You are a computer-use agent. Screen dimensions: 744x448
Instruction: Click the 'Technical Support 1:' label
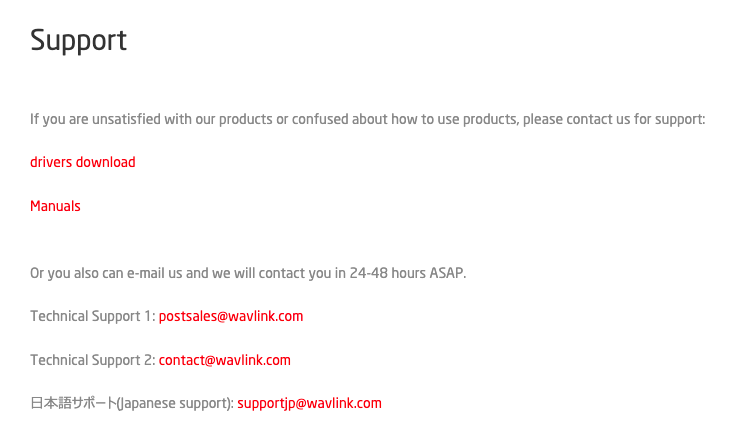pos(93,317)
